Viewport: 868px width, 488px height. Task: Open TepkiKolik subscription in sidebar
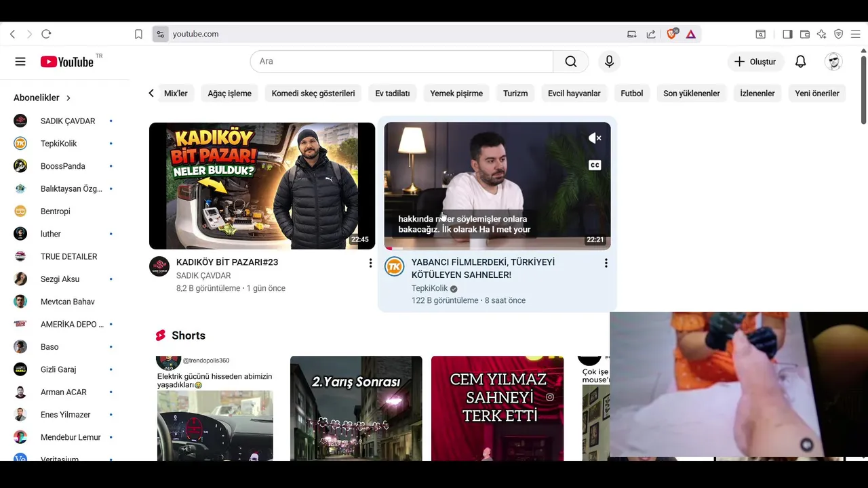[x=64, y=144]
